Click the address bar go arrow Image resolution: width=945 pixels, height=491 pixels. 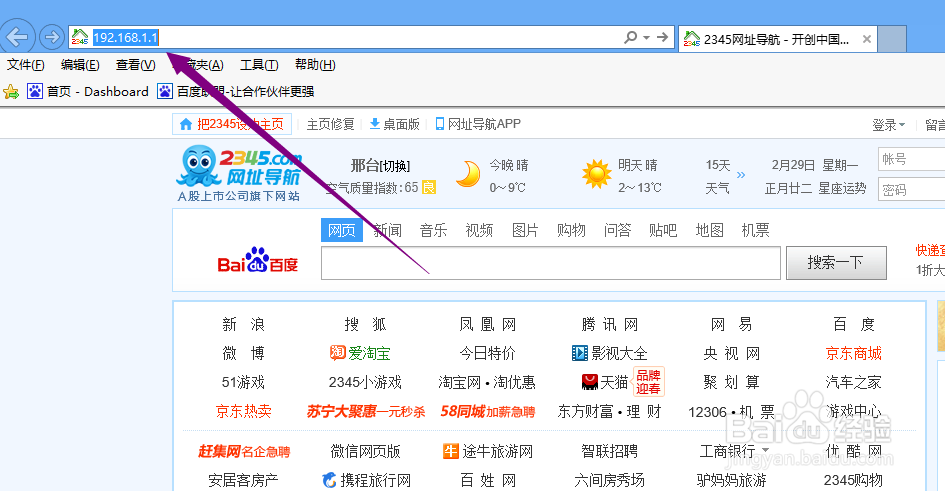(662, 37)
